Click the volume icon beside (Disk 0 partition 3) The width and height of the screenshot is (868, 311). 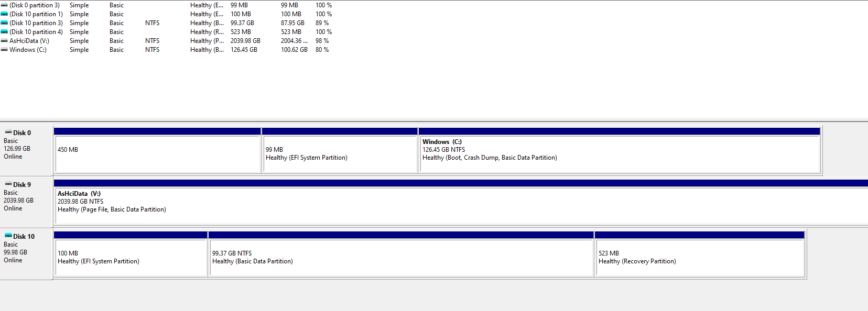[x=4, y=5]
